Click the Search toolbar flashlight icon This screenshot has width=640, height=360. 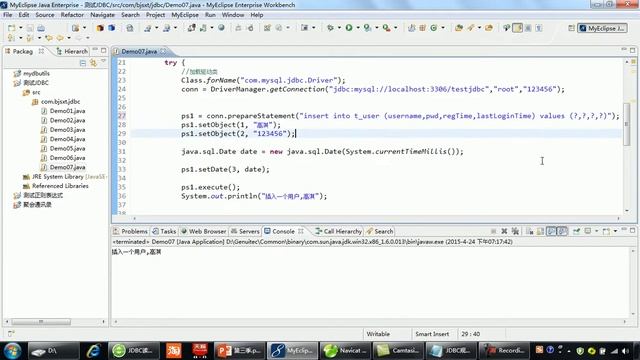(471, 28)
